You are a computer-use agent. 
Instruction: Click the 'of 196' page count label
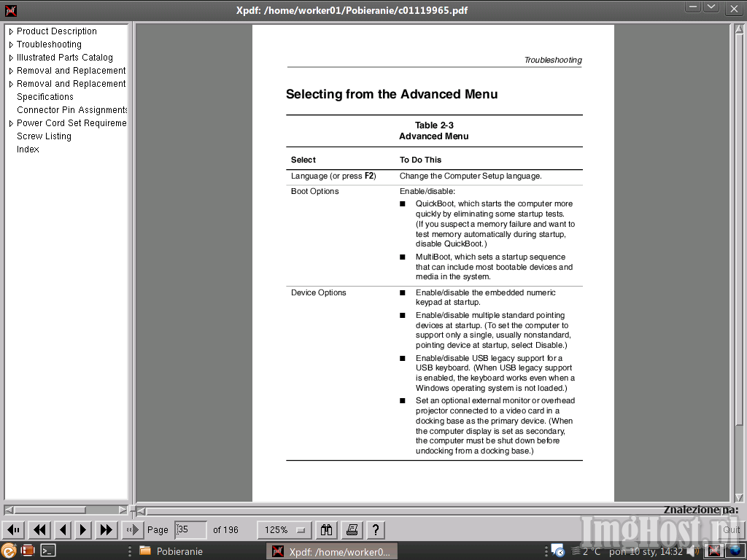[x=225, y=529]
